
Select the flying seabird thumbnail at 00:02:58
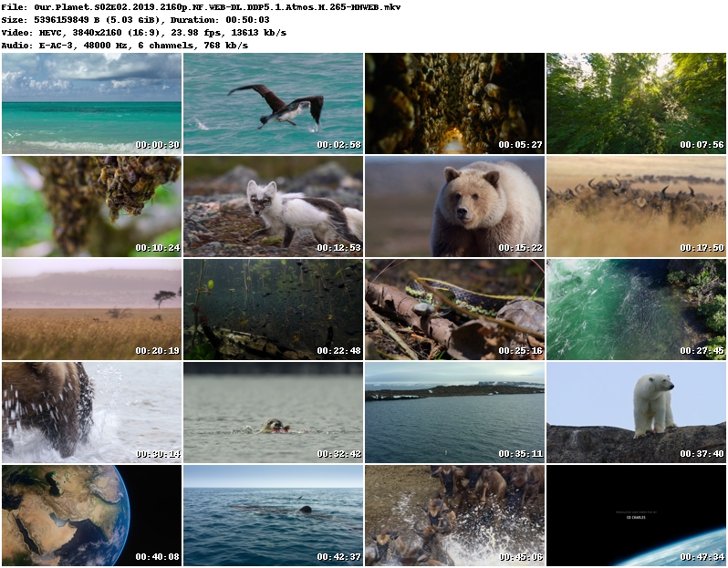point(273,103)
